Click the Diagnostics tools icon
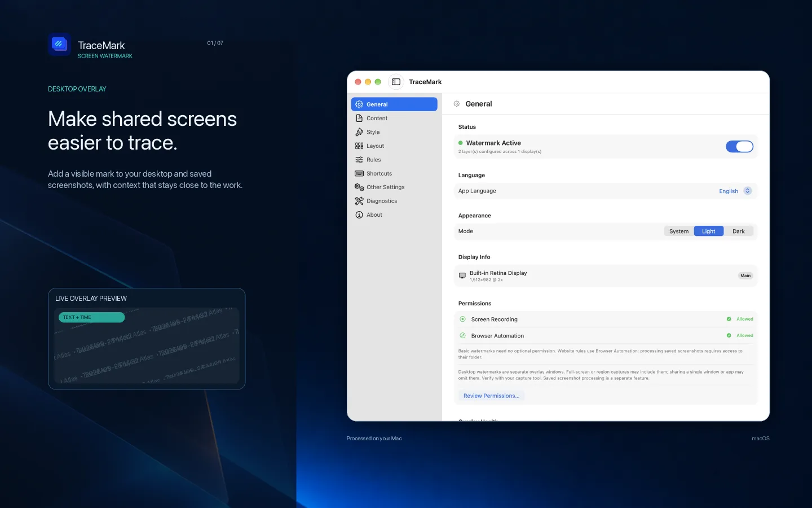 tap(359, 201)
